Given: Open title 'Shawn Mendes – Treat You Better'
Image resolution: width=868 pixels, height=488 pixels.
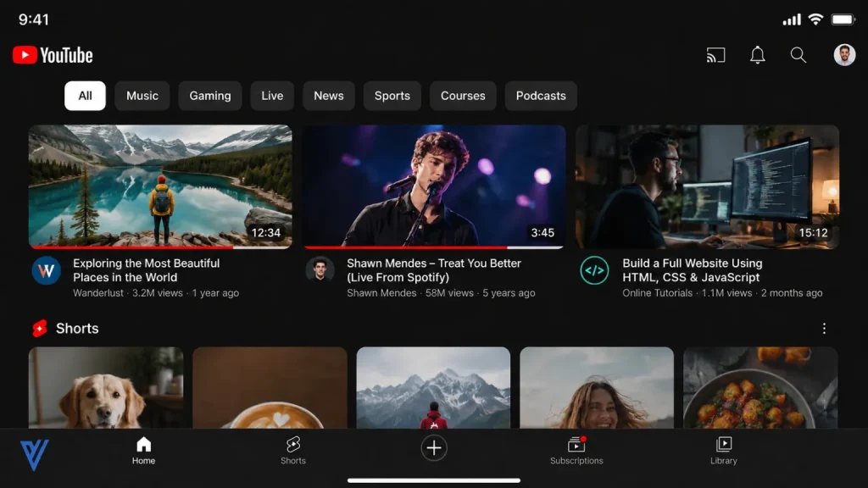Looking at the screenshot, I should 433,270.
